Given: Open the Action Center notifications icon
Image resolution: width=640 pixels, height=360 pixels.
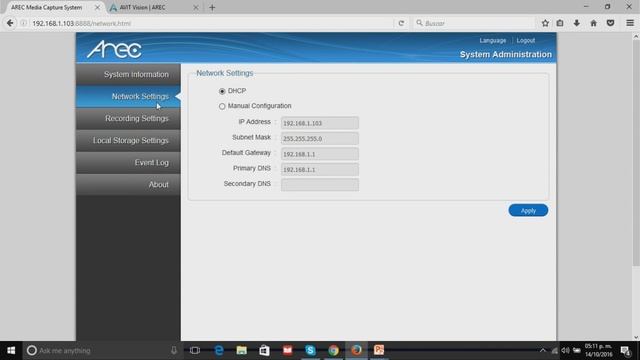Looking at the screenshot, I should tap(625, 351).
